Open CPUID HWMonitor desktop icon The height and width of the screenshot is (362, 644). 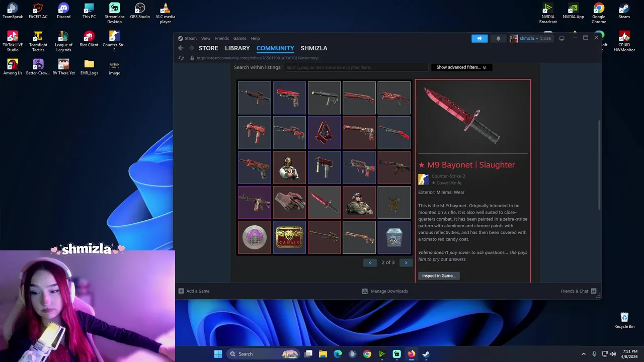(624, 42)
